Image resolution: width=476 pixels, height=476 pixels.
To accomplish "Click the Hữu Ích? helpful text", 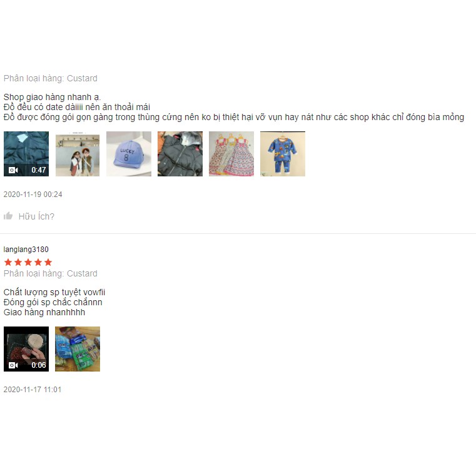I will (36, 216).
